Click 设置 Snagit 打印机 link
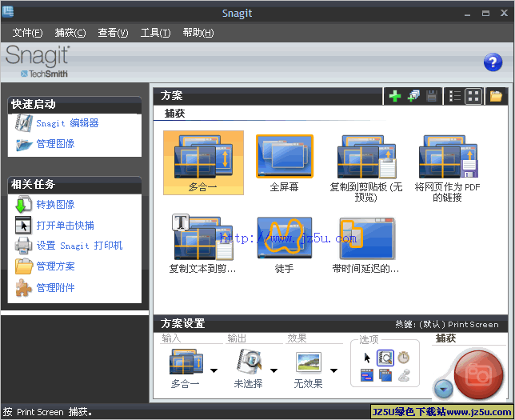Screen dimensions: 515x420 point(79,246)
